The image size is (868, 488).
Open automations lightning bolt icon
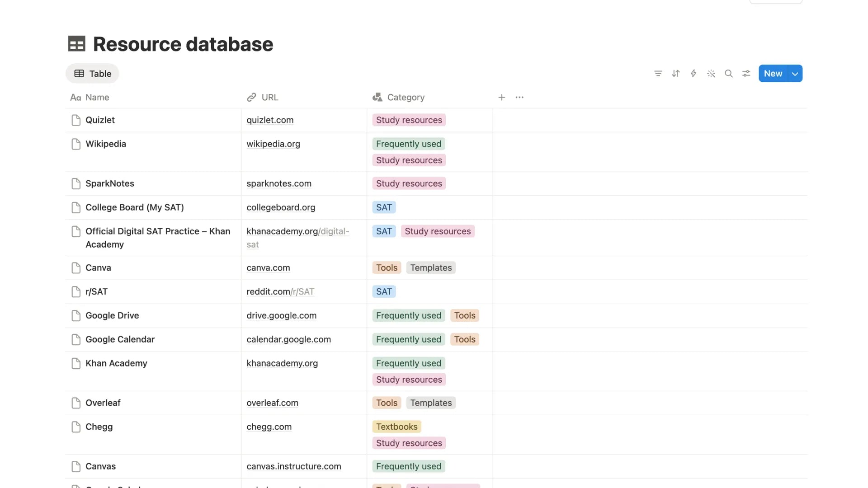(693, 73)
